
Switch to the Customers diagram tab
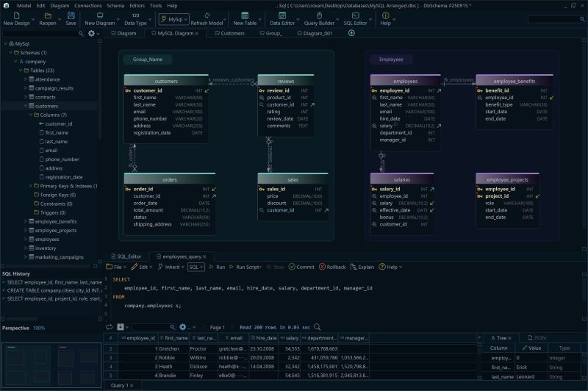click(229, 33)
